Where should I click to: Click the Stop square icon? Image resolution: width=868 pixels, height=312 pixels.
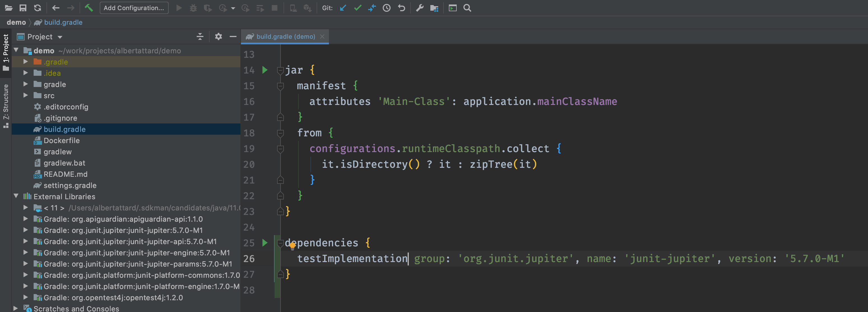point(275,8)
